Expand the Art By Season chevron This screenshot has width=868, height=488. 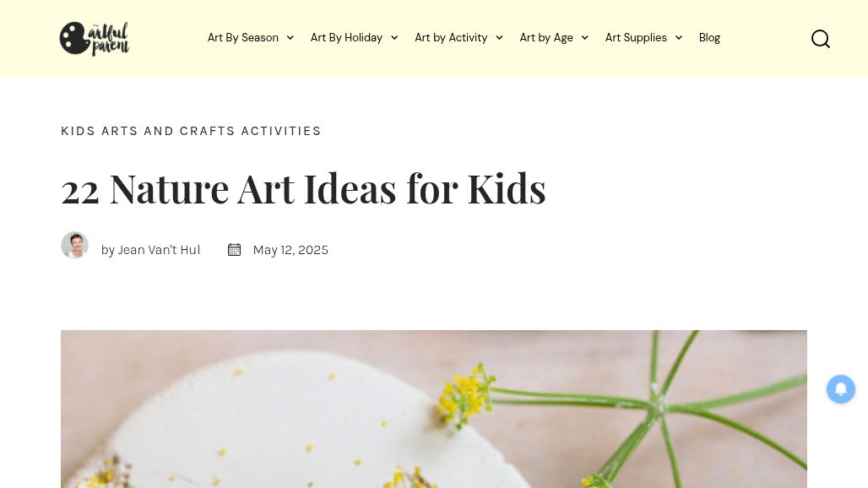point(290,38)
